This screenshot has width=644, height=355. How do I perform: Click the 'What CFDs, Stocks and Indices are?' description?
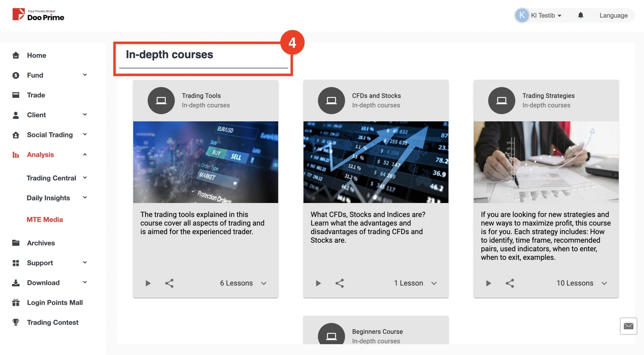pos(368,227)
